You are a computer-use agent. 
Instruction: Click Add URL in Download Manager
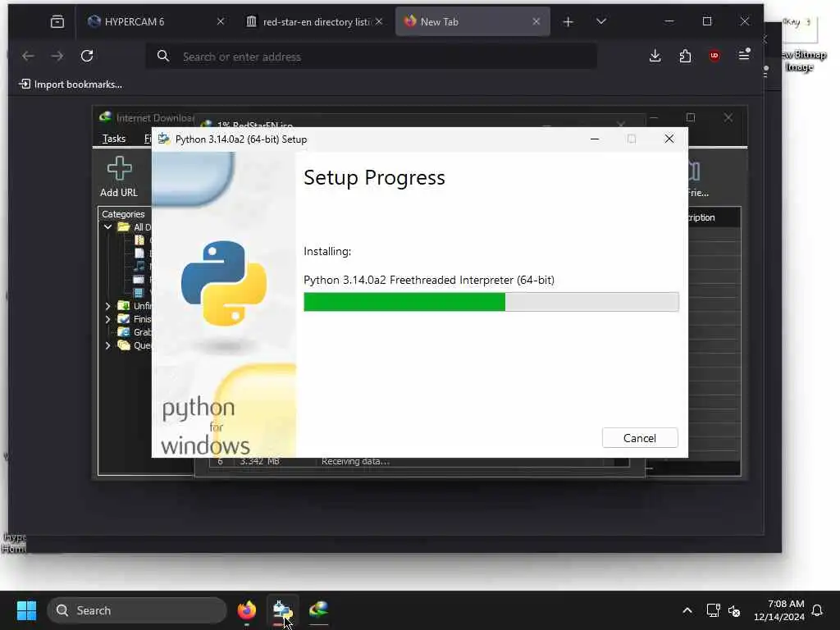(x=119, y=176)
